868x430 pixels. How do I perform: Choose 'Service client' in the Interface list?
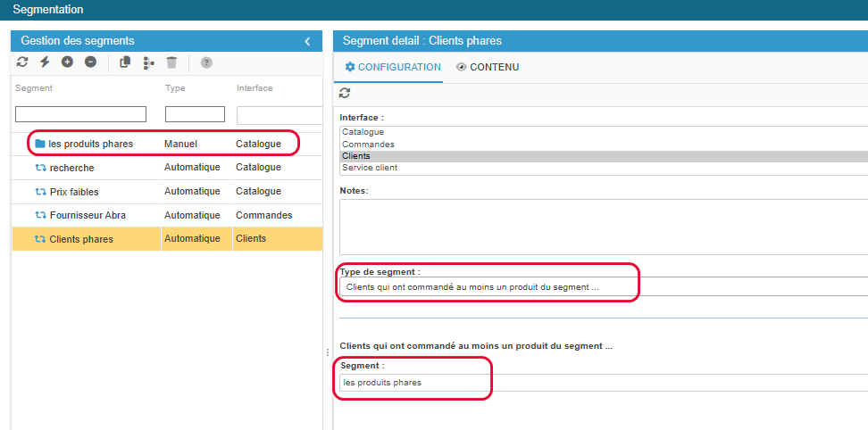[x=604, y=168]
